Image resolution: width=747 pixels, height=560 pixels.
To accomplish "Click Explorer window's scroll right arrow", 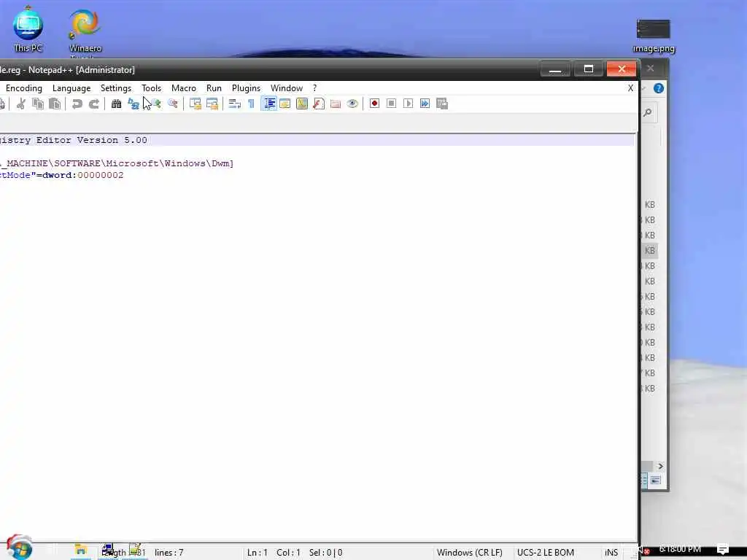I will (x=660, y=466).
